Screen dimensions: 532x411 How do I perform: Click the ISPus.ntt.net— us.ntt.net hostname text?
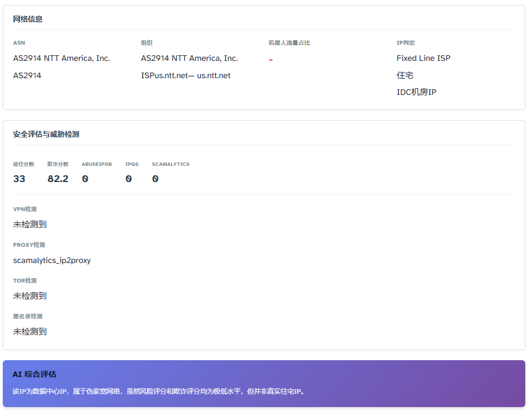pos(185,75)
